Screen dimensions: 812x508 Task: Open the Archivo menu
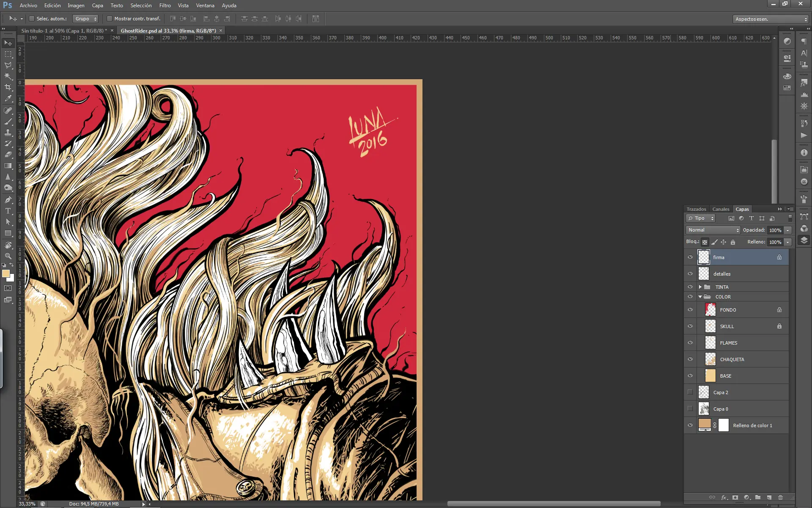[28, 6]
